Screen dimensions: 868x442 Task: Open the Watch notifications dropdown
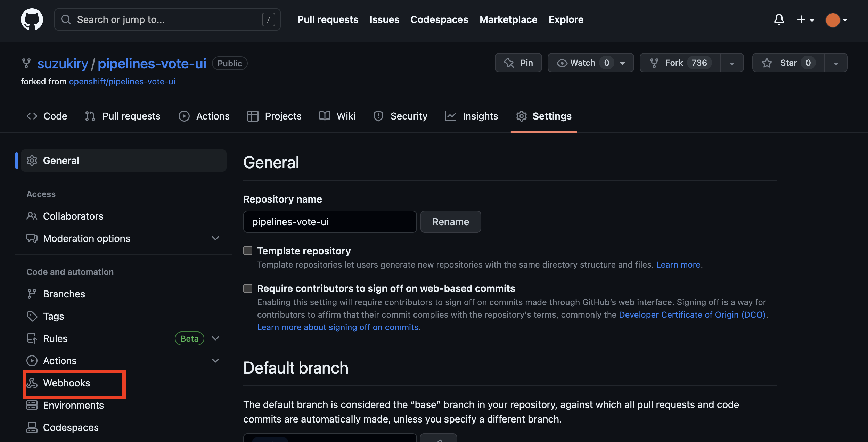[591, 63]
